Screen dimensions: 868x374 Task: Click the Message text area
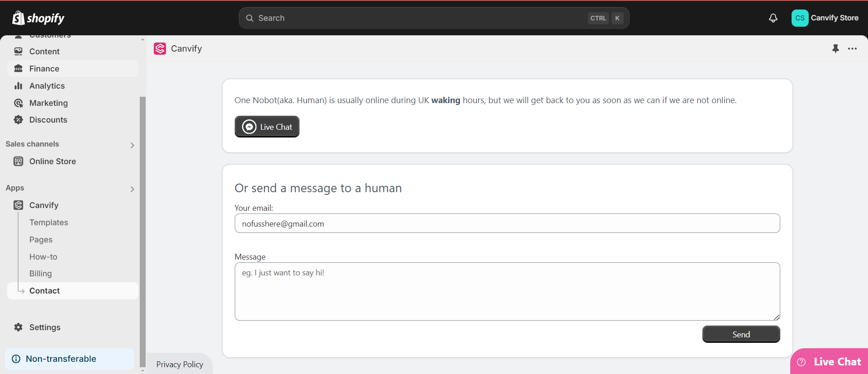[507, 292]
